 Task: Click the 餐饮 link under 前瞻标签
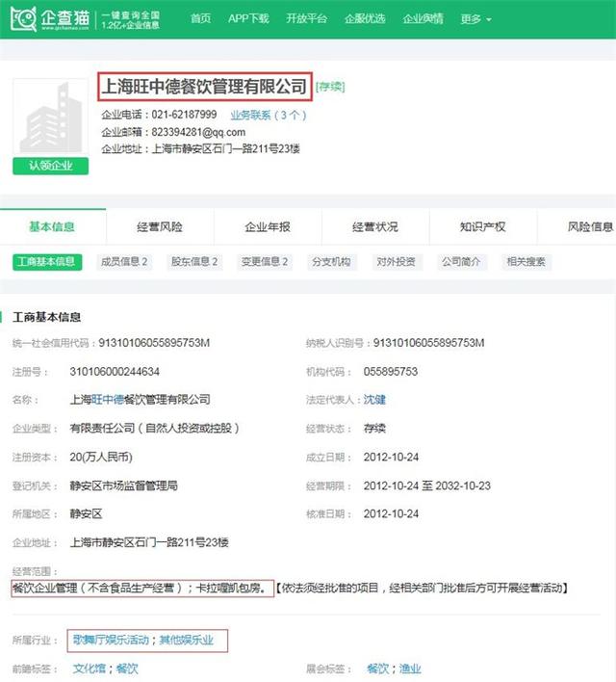(x=127, y=669)
